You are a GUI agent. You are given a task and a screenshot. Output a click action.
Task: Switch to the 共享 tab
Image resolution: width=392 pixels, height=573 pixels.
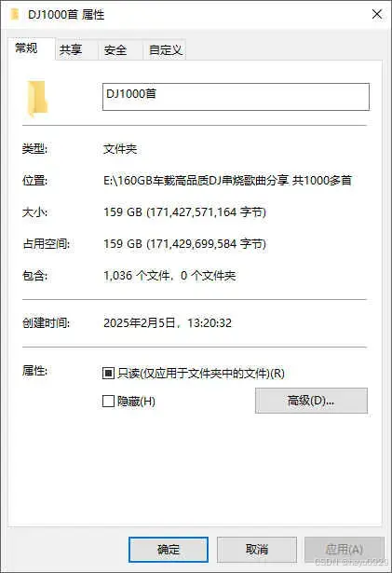[x=71, y=49]
